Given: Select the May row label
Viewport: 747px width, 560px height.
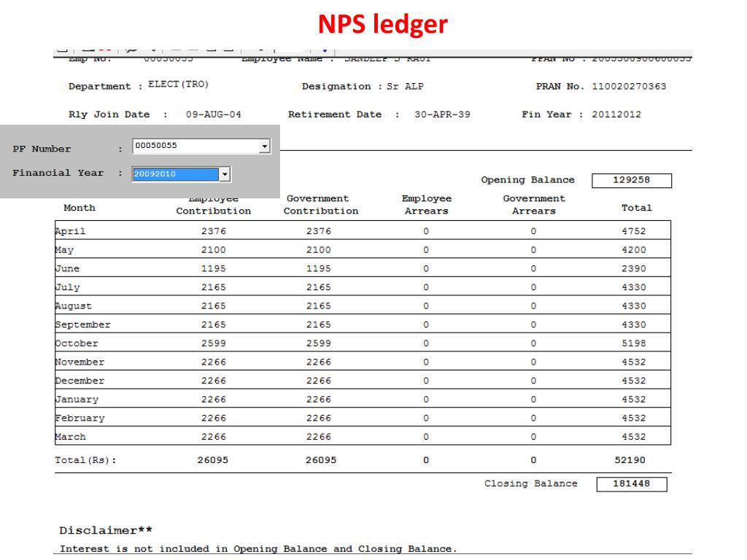Looking at the screenshot, I should click(64, 250).
